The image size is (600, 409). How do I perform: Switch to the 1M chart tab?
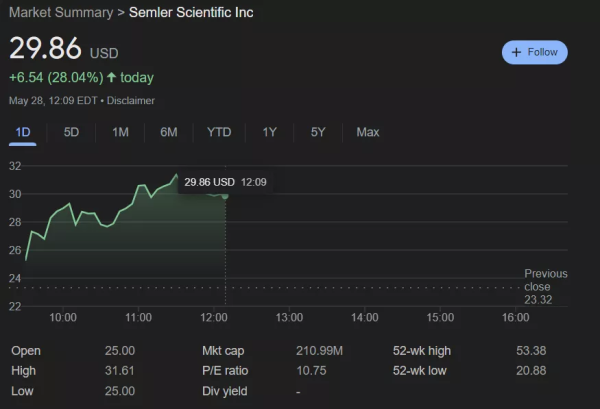[120, 132]
